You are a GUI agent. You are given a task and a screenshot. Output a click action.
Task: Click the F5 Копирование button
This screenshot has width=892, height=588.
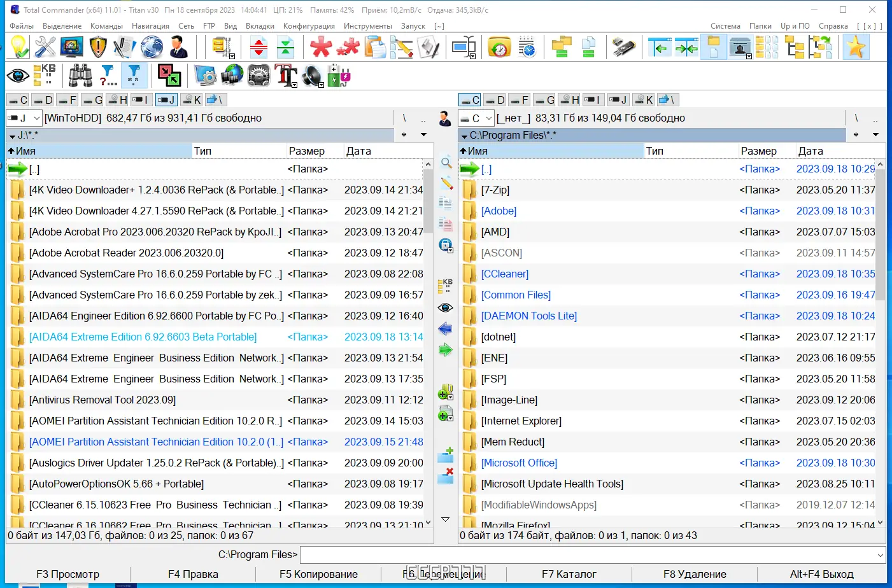(x=318, y=574)
